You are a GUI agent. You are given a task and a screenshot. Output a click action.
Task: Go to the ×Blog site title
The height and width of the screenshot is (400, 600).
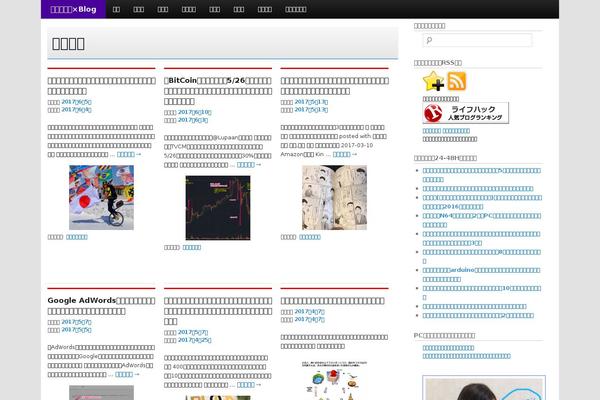[x=73, y=9]
